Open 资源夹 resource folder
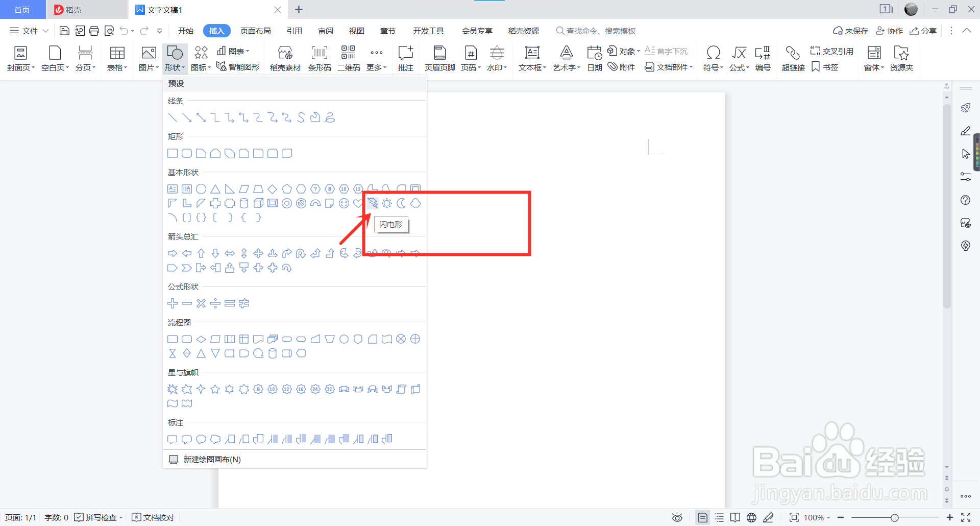The image size is (980, 526). 901,58
